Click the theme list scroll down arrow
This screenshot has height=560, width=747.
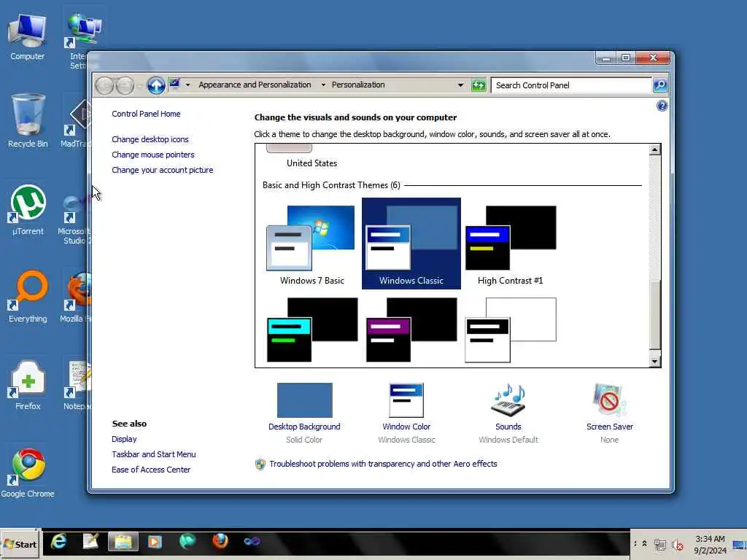[x=654, y=362]
